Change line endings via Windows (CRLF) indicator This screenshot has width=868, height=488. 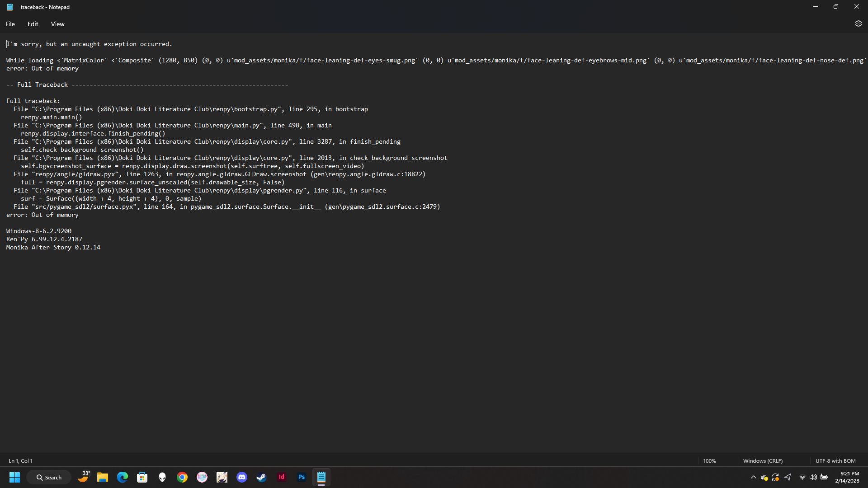pyautogui.click(x=763, y=460)
